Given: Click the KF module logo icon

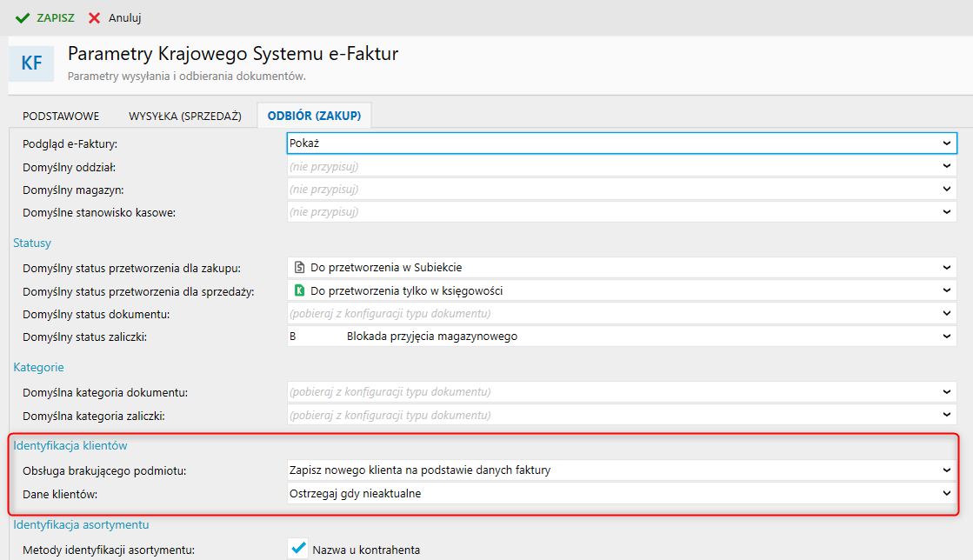Looking at the screenshot, I should 31,63.
